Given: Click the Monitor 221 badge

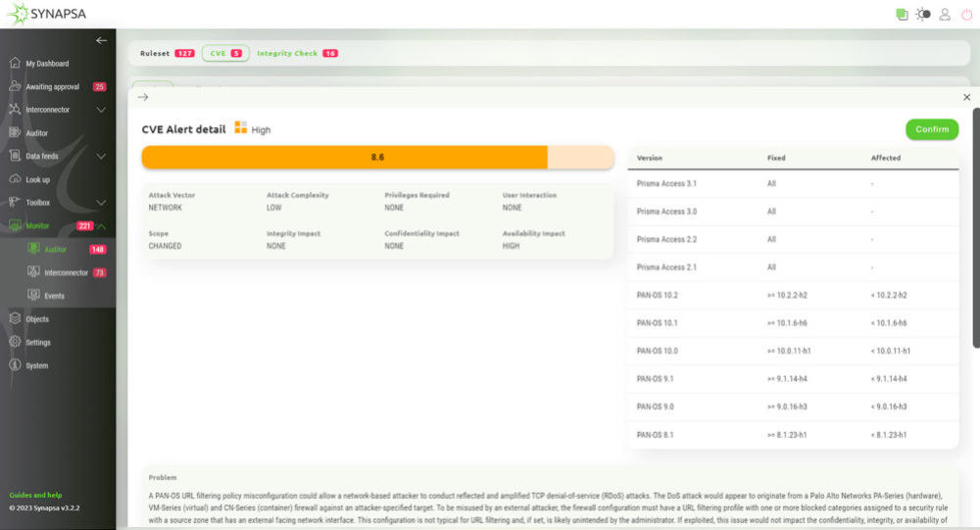Looking at the screenshot, I should pos(84,226).
